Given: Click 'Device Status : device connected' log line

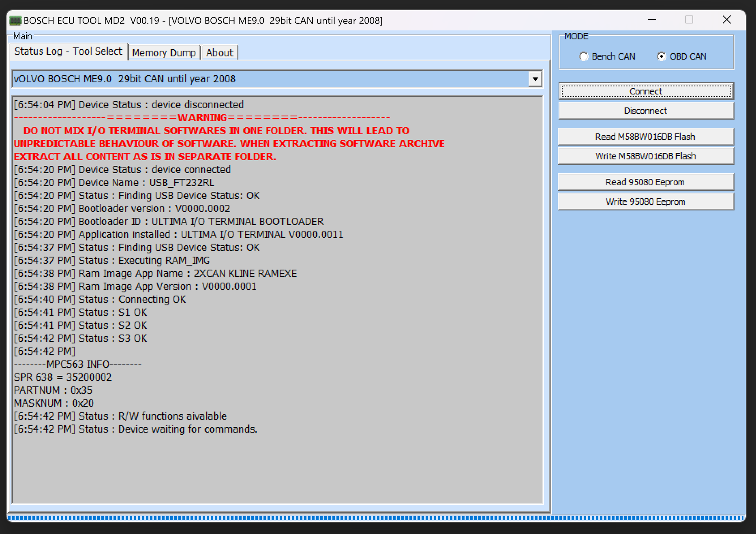Looking at the screenshot, I should coord(122,170).
